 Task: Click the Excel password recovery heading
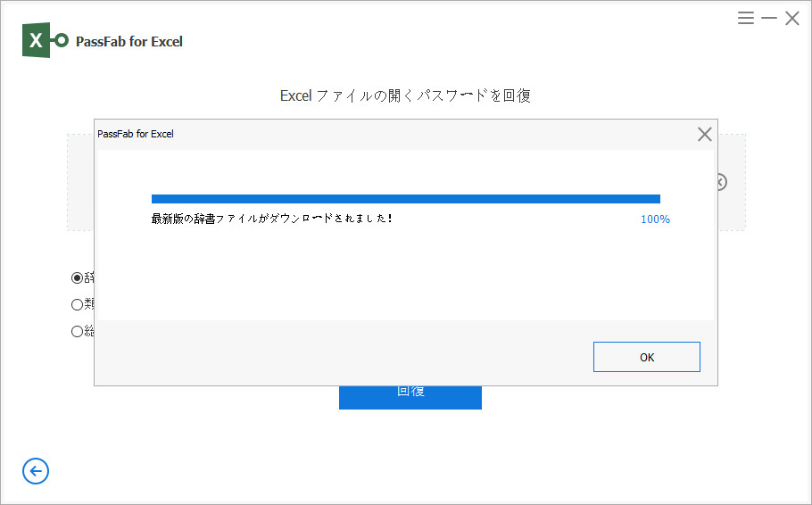405,95
